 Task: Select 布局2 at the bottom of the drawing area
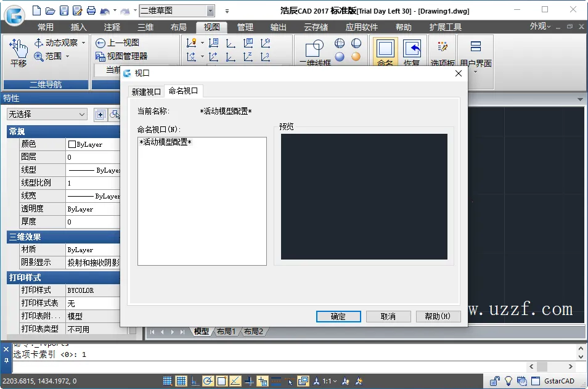pyautogui.click(x=255, y=331)
